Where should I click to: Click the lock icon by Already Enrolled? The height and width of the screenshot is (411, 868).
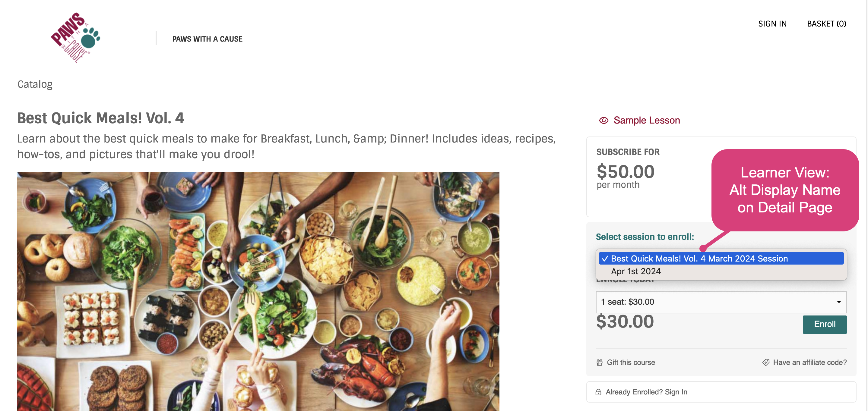point(598,392)
